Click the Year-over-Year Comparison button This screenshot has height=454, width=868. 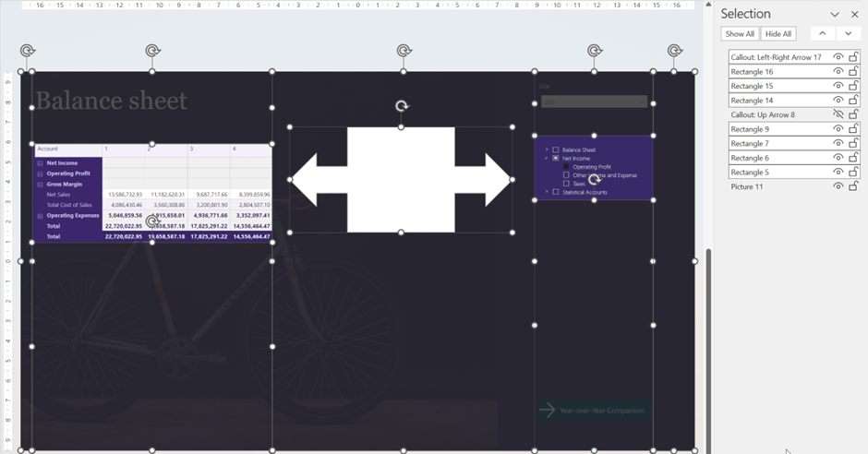594,411
